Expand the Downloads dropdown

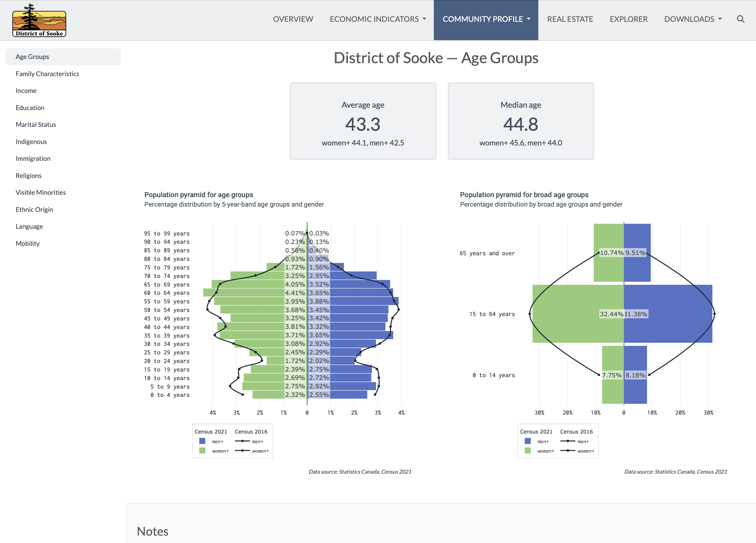[x=693, y=19]
